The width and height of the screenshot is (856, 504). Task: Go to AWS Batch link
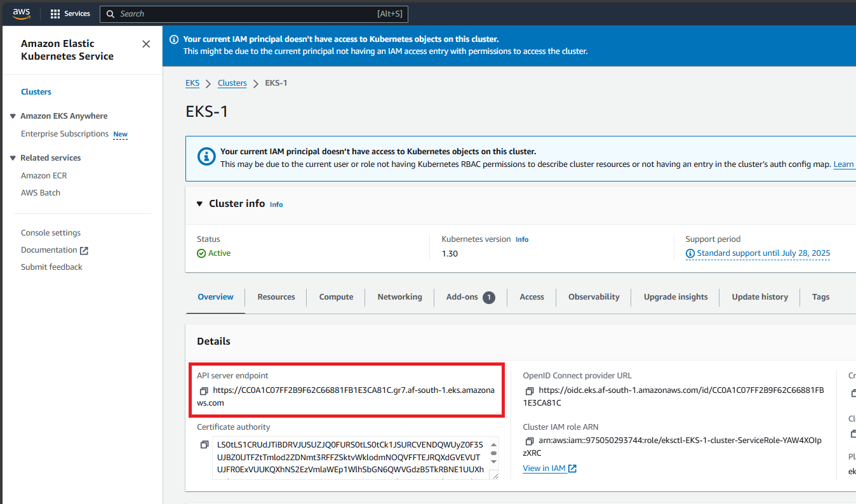coord(41,193)
